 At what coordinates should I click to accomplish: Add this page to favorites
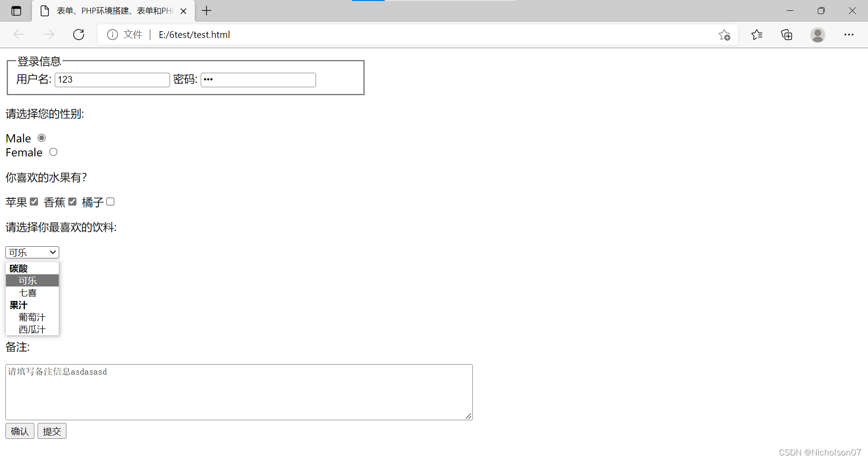(x=724, y=35)
